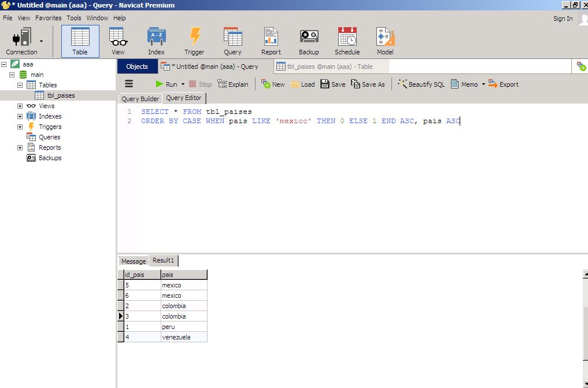Image resolution: width=588 pixels, height=388 pixels.
Task: Select the Query toolbar icon
Action: 232,42
